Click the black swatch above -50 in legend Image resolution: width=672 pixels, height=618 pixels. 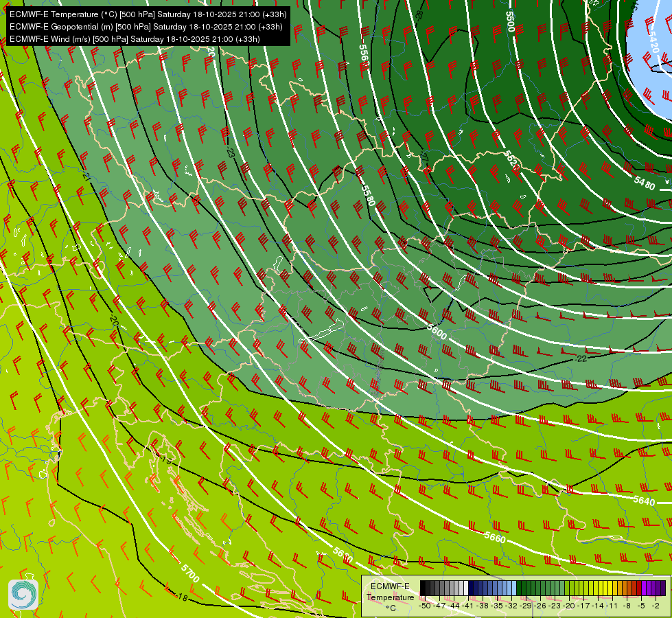(423, 588)
